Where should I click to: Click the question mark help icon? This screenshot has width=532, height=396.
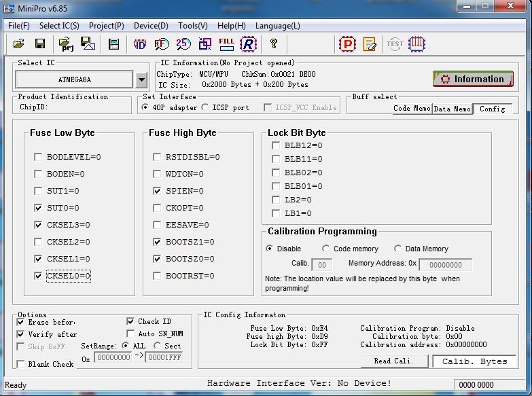[x=273, y=43]
